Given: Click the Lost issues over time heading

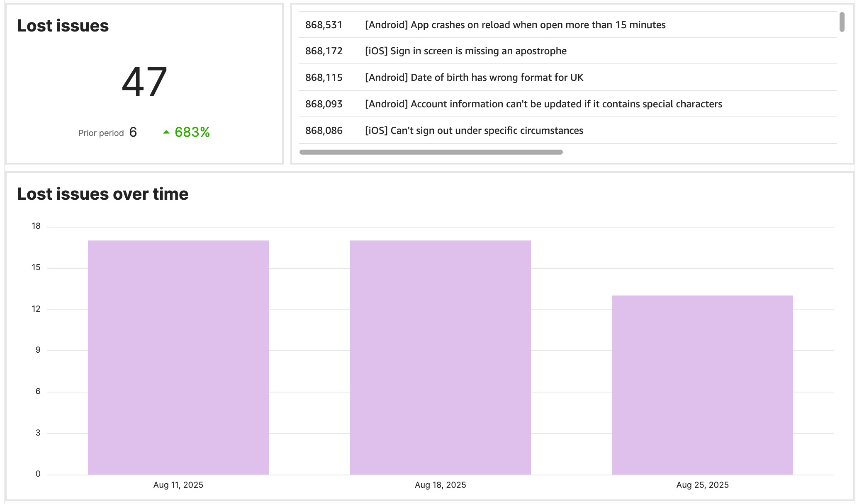Looking at the screenshot, I should (102, 193).
